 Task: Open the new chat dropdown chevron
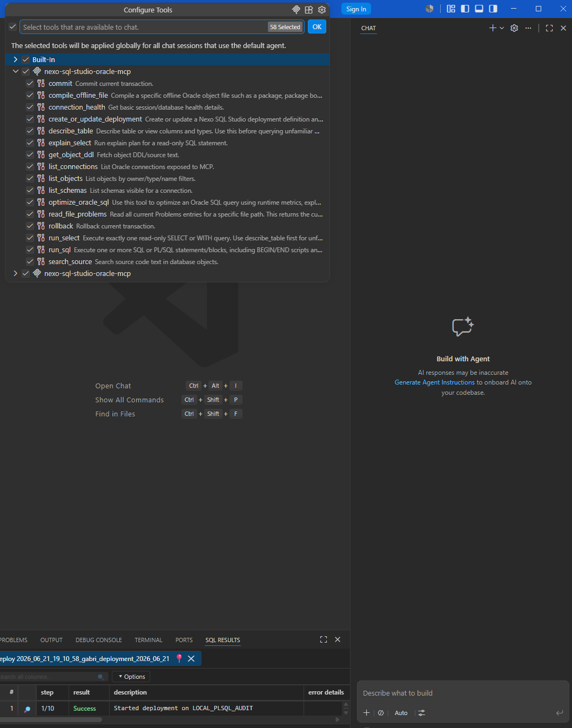[x=502, y=28]
